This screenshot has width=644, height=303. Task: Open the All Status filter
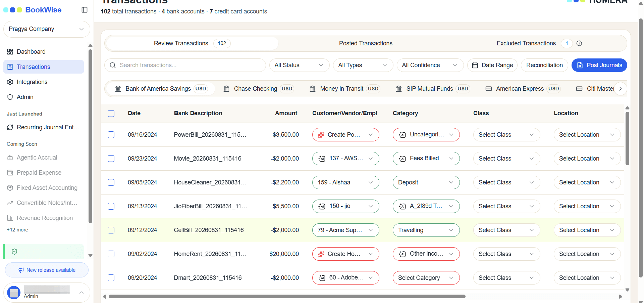tap(299, 65)
